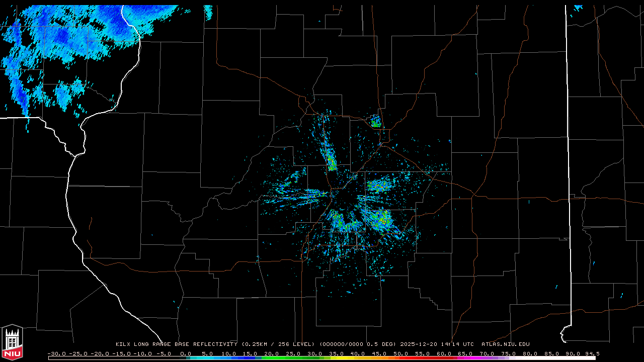Click the 2025-12-20 14:14 UTC timestamp
Viewport: 644px width, 362px height.
pyautogui.click(x=437, y=344)
